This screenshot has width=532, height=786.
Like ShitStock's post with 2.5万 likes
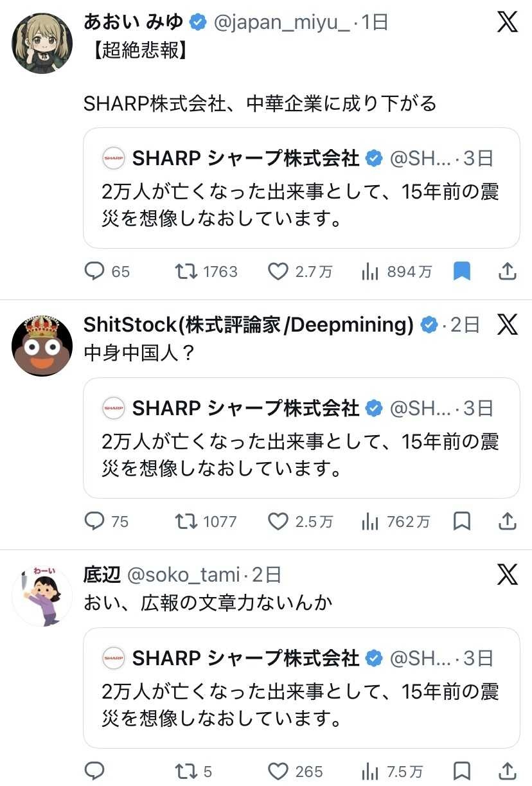(x=278, y=521)
